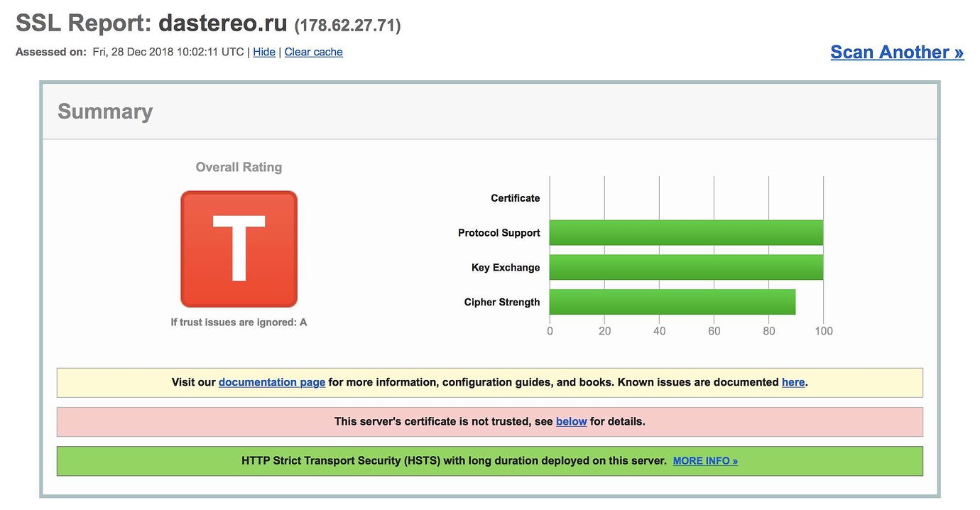Click the Cipher Strength chart label

pyautogui.click(x=502, y=302)
